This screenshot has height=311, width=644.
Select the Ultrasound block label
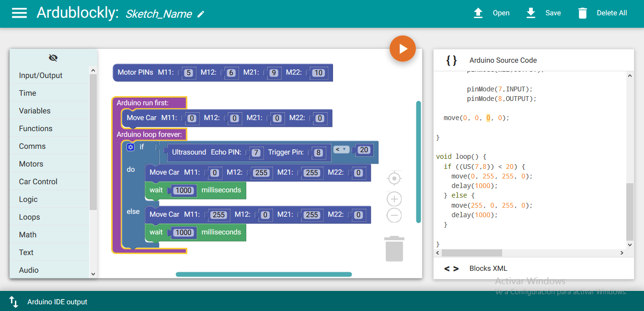tap(189, 152)
